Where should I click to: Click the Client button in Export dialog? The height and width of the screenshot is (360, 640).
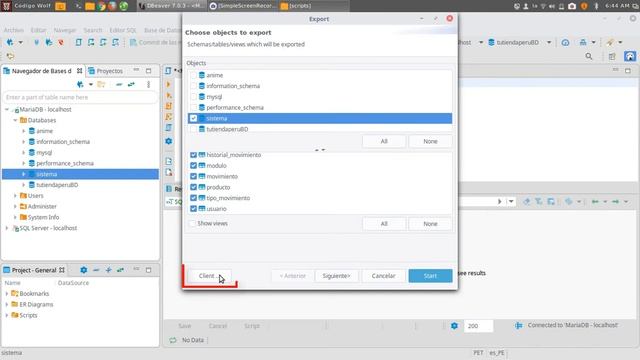(209, 276)
